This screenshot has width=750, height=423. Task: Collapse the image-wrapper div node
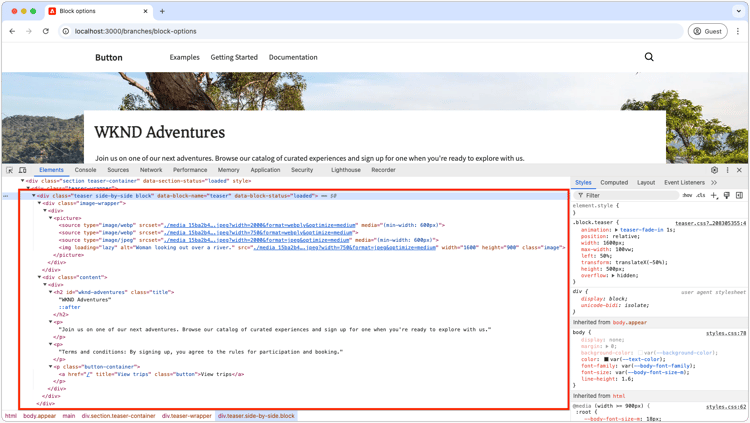[x=39, y=203]
